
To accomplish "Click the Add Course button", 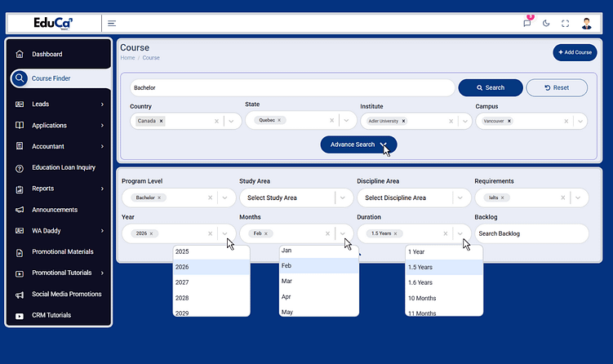I will 575,52.
